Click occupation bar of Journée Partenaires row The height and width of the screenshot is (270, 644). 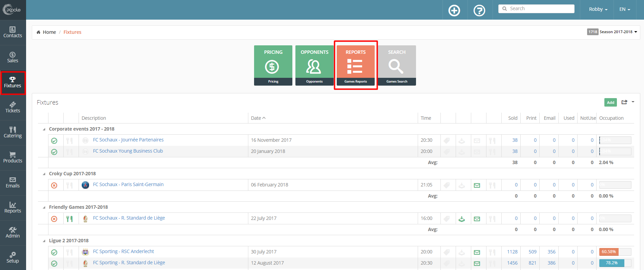[x=615, y=140]
